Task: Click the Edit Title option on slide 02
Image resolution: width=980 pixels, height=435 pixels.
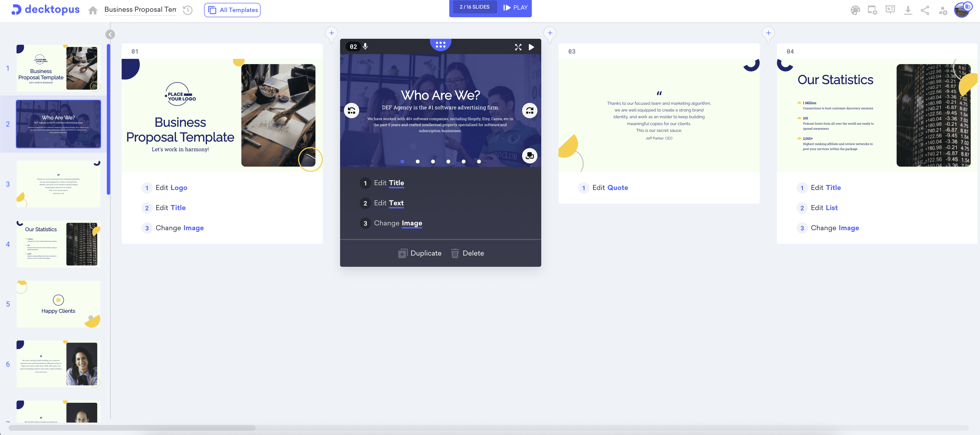Action: tap(388, 183)
